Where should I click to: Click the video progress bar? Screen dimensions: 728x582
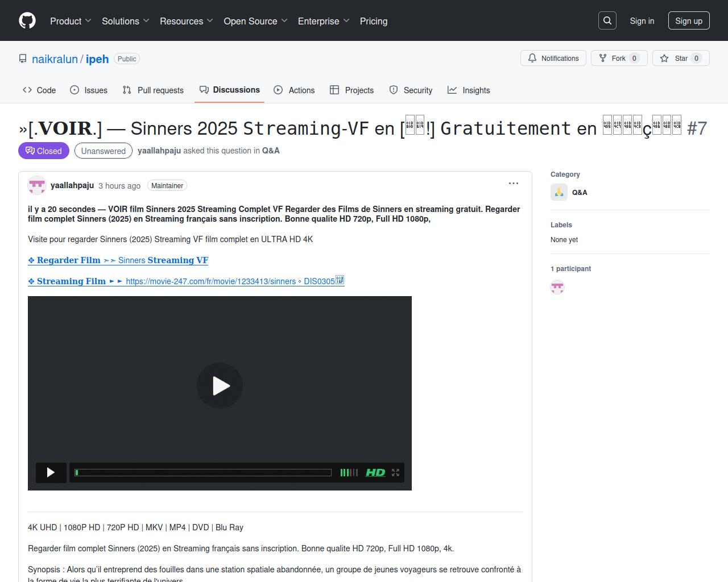(x=203, y=472)
